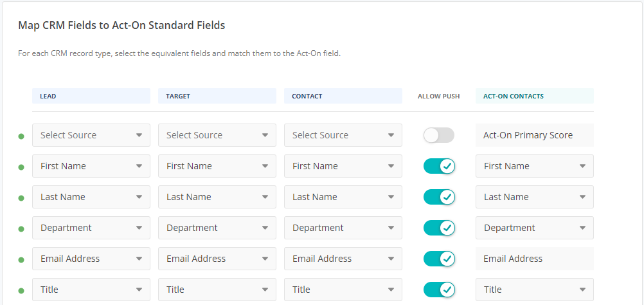This screenshot has height=305, width=644.
Task: Open Lead Email Address dropdown
Action: pyautogui.click(x=91, y=259)
